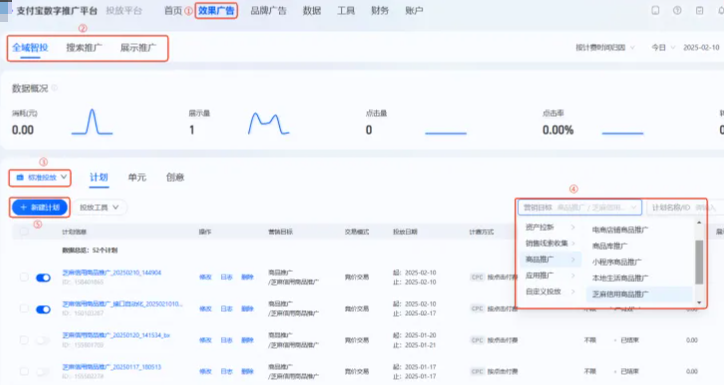
Task: Switch to 展示推广 tab
Action: point(138,48)
